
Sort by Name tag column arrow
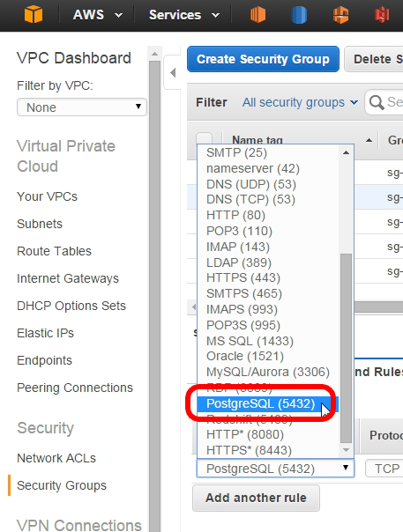pos(369,140)
